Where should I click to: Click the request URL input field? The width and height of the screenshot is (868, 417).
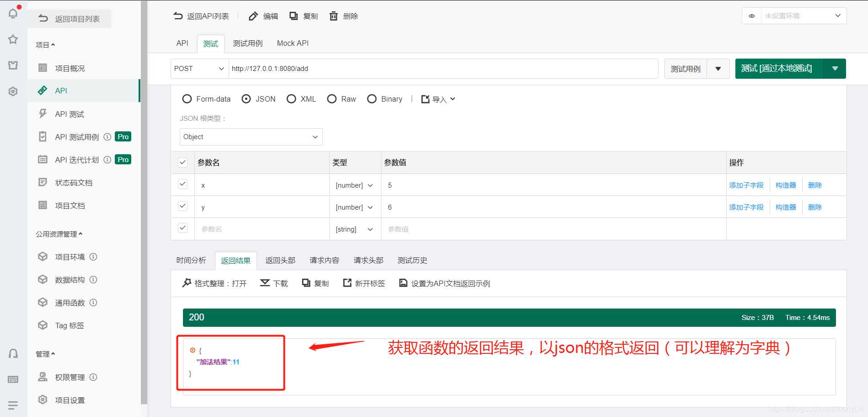click(x=412, y=69)
